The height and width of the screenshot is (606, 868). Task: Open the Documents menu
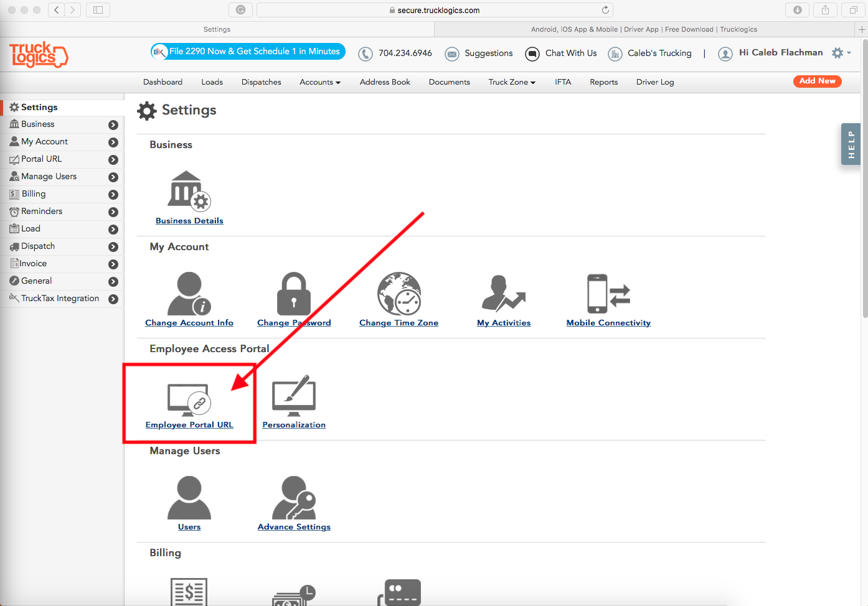450,82
